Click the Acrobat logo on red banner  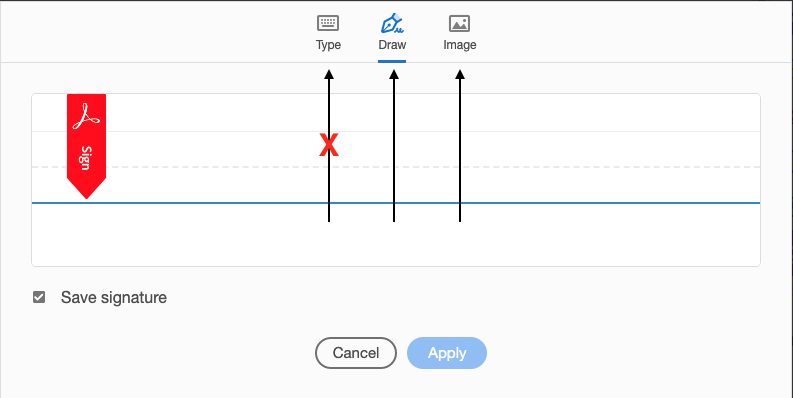click(86, 116)
